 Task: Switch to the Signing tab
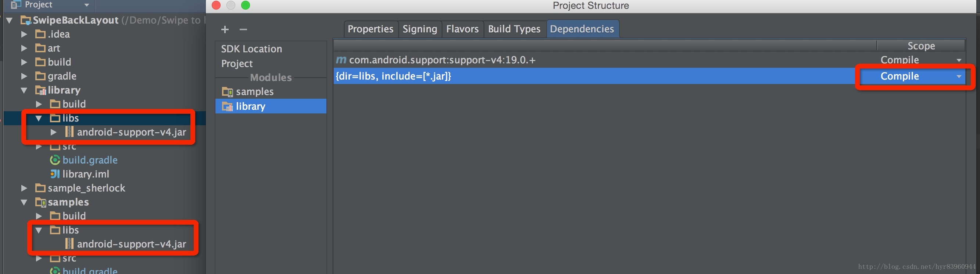point(420,29)
